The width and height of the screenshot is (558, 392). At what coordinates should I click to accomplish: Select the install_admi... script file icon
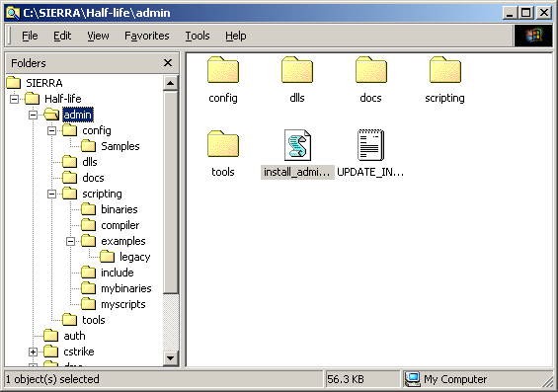click(x=297, y=145)
